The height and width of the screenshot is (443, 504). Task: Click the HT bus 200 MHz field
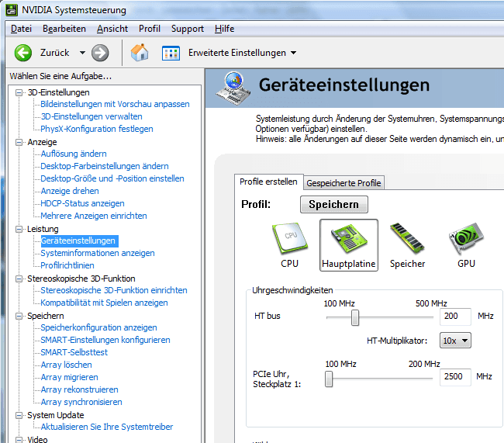(x=455, y=317)
